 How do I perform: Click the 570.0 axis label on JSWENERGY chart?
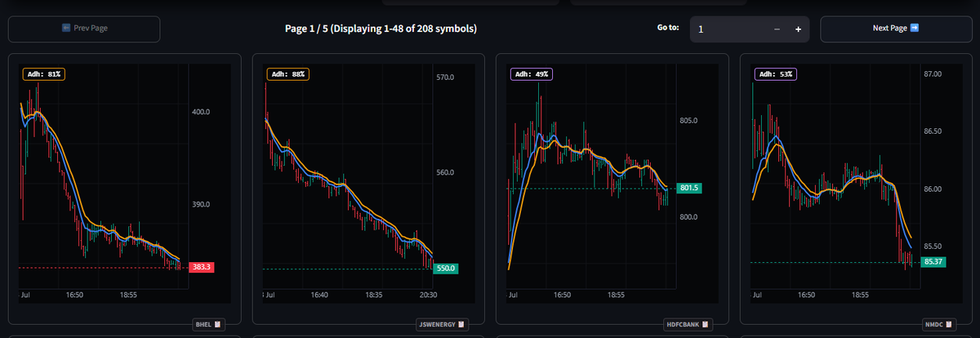tap(446, 78)
